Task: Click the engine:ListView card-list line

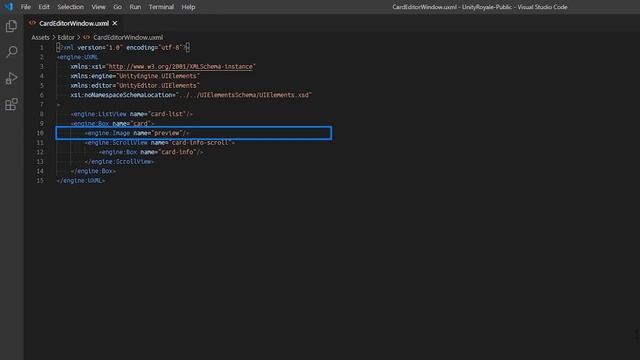Action: coord(131,114)
